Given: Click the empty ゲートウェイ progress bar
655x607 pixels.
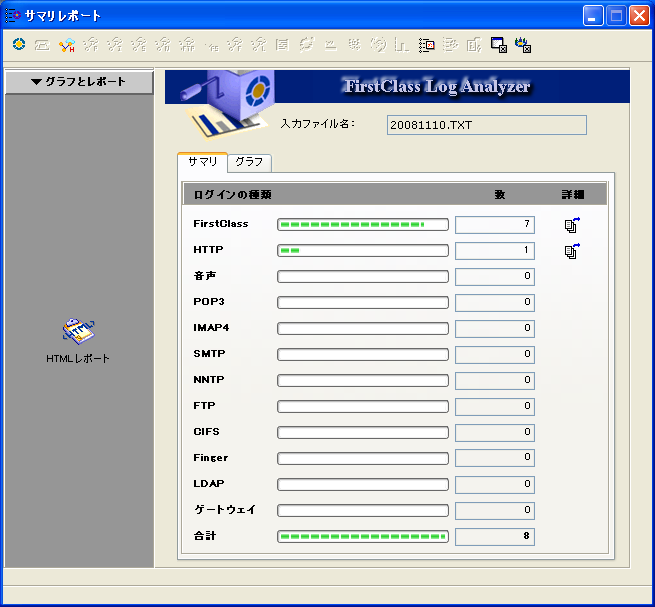Looking at the screenshot, I should 363,510.
